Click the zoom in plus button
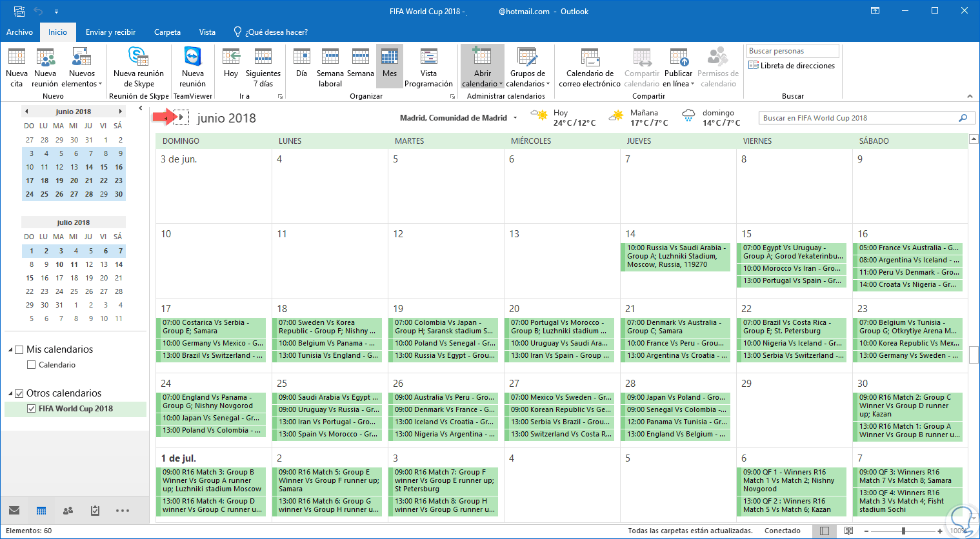980x539 pixels. tap(940, 531)
